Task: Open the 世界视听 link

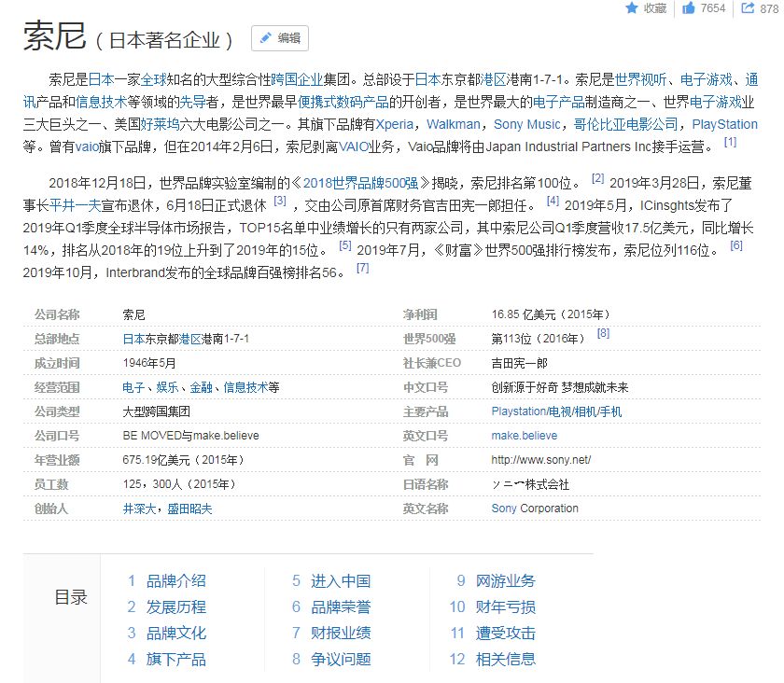Action: pos(640,79)
